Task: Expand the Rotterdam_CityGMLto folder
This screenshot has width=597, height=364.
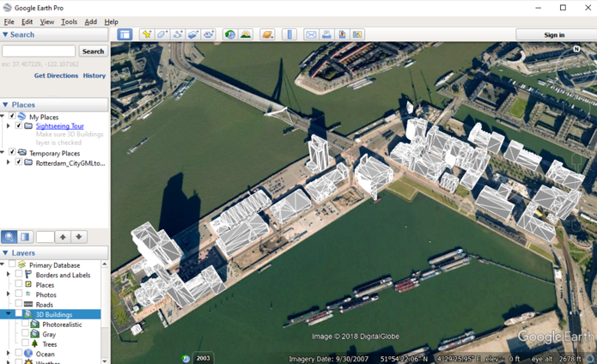Action: click(8, 162)
